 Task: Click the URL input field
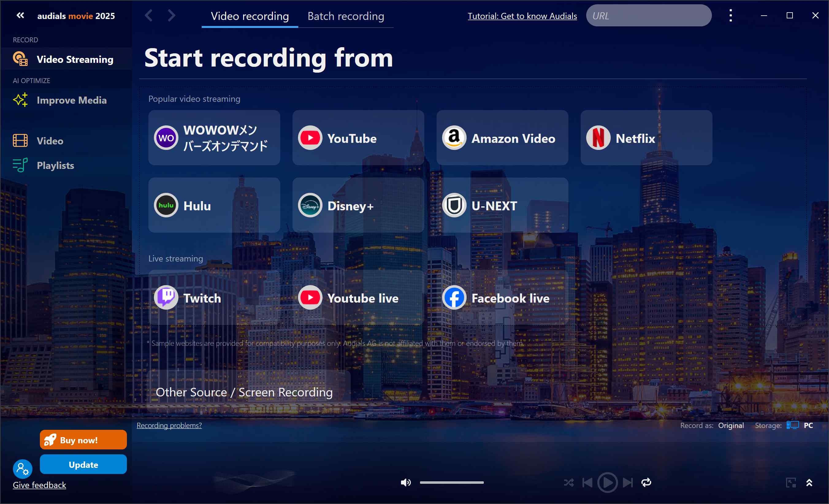click(x=649, y=15)
